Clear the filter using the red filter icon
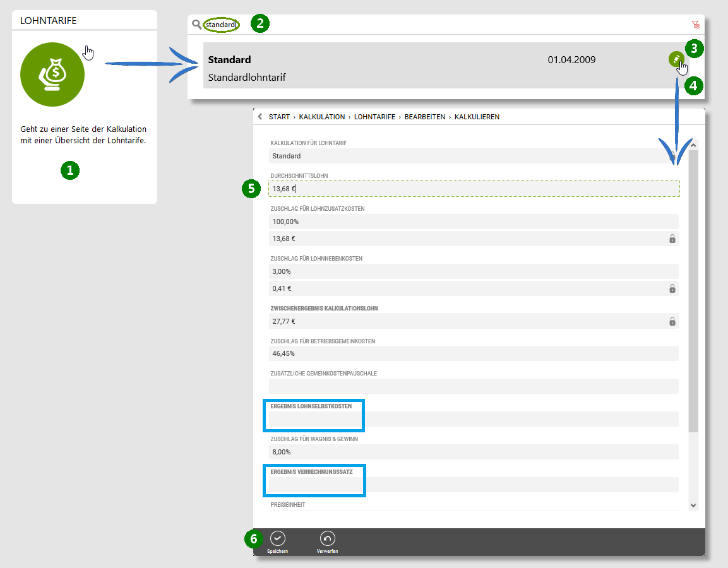 [695, 25]
